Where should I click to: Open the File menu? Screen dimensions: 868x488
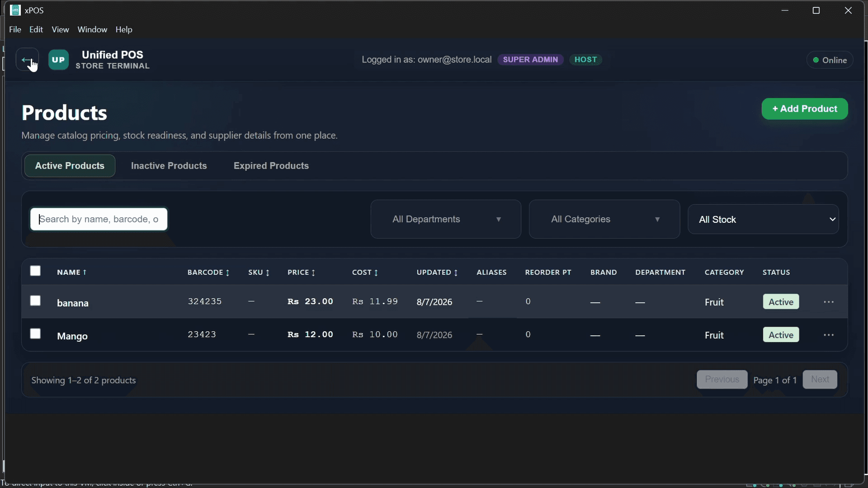pos(15,29)
